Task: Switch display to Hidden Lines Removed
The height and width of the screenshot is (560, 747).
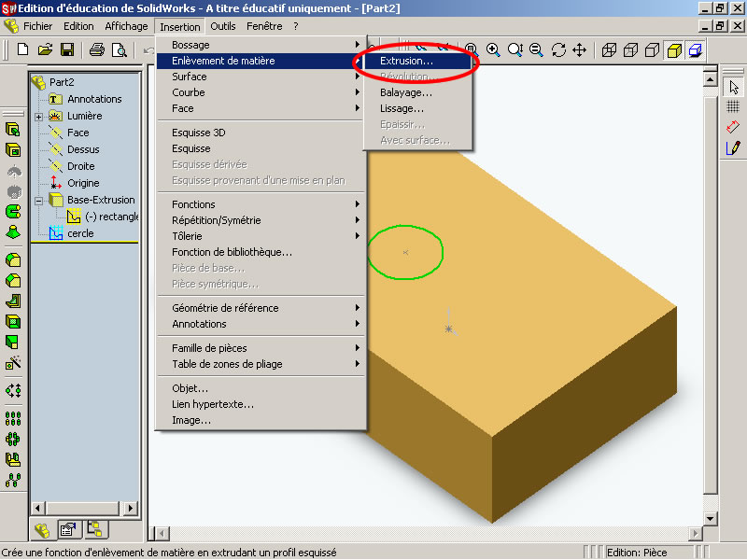Action: [x=652, y=49]
